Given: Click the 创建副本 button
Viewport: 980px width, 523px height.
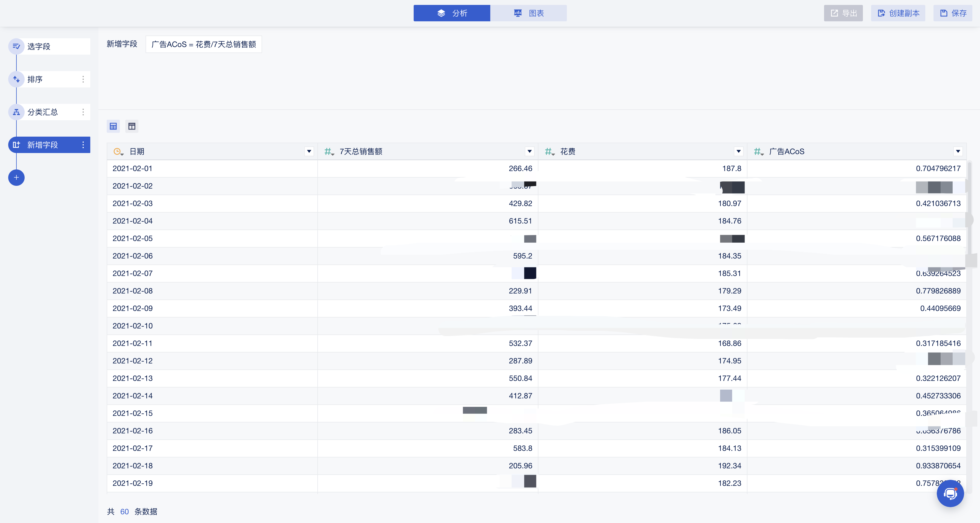Looking at the screenshot, I should coord(898,13).
